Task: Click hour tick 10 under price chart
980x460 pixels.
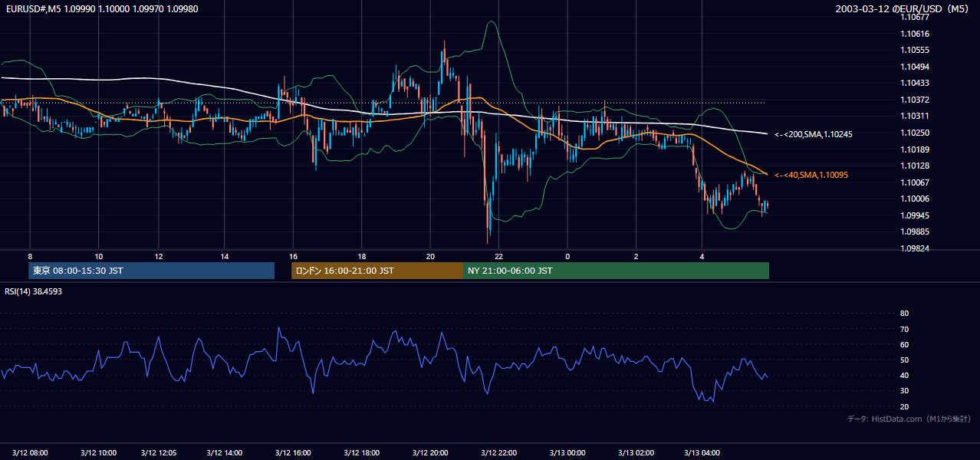Action: (98, 256)
